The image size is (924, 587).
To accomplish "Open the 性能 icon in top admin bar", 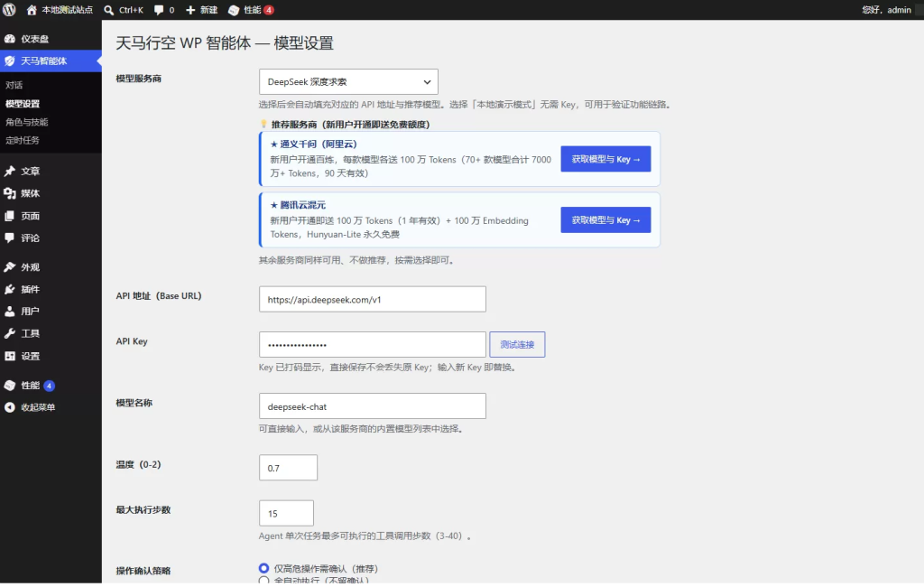I will point(234,10).
